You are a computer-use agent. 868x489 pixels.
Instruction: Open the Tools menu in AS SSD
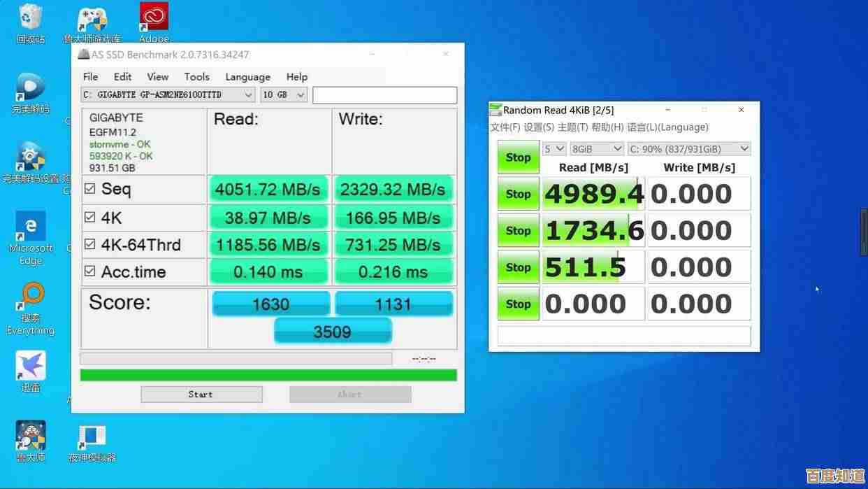pos(196,77)
